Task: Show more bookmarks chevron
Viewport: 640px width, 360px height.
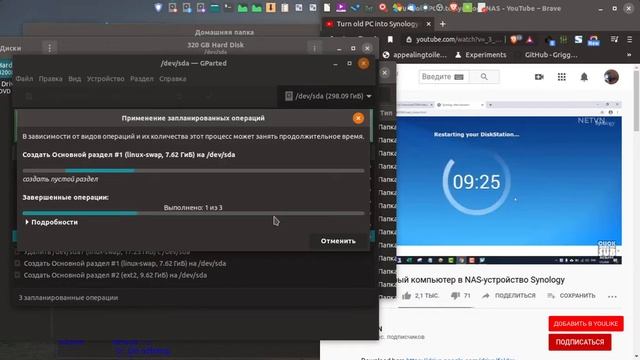Action: tap(629, 55)
